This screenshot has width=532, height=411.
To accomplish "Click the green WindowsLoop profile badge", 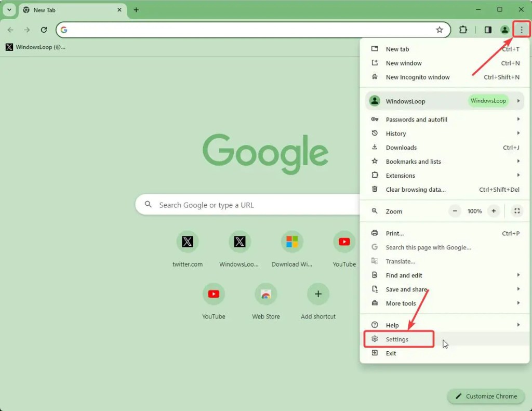I will [488, 101].
